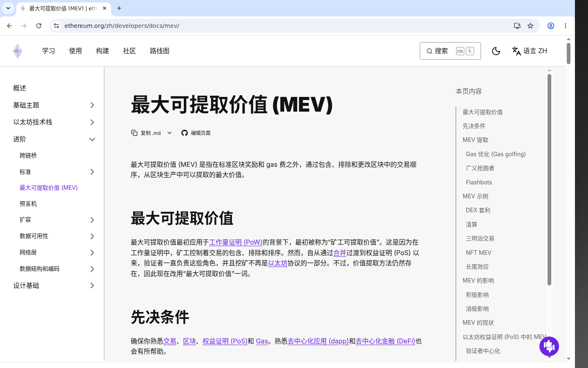Follow 工作量证明 (PoW) link
Screen dimensions: 588x368
tap(236, 242)
